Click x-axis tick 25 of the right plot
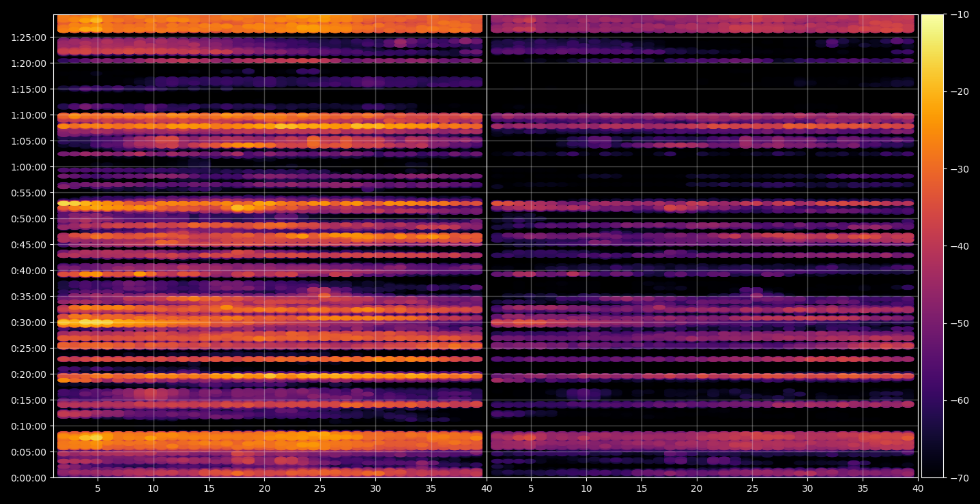980x504 pixels. (x=753, y=488)
